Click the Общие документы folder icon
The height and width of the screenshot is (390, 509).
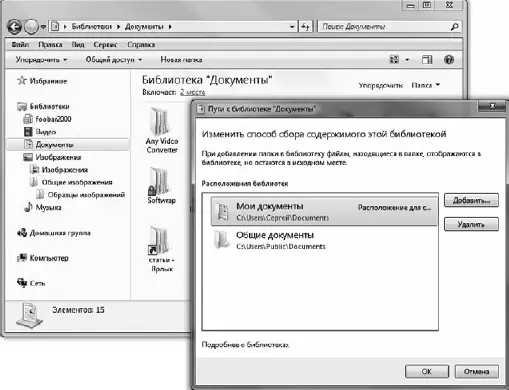[222, 240]
